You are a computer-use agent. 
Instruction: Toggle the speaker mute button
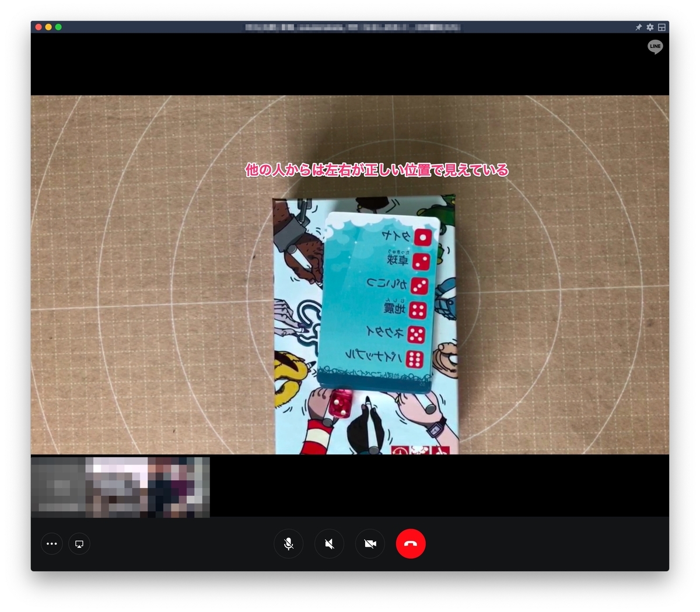click(x=329, y=544)
